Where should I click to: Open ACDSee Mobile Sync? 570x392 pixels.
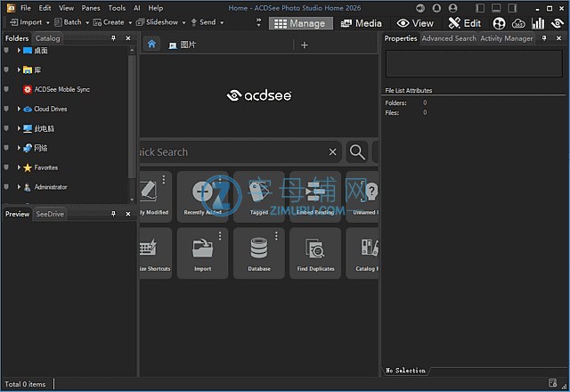[x=61, y=89]
